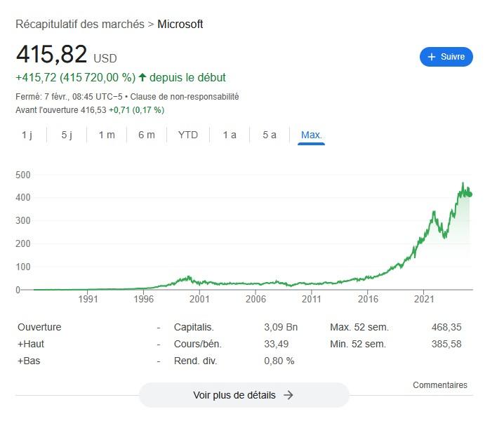Click the Microsoft title in breadcrumb
Viewport: 504px width, 421px height.
pos(180,24)
